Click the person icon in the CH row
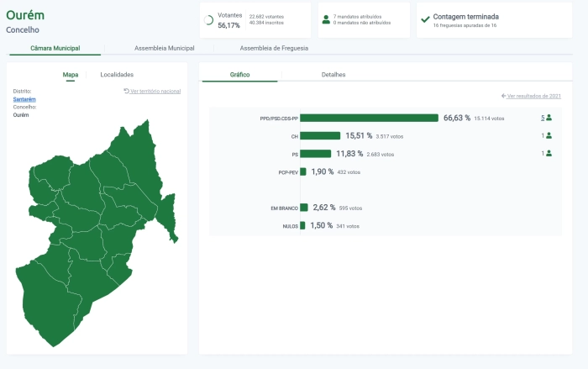Image resolution: width=588 pixels, height=369 pixels. point(549,135)
